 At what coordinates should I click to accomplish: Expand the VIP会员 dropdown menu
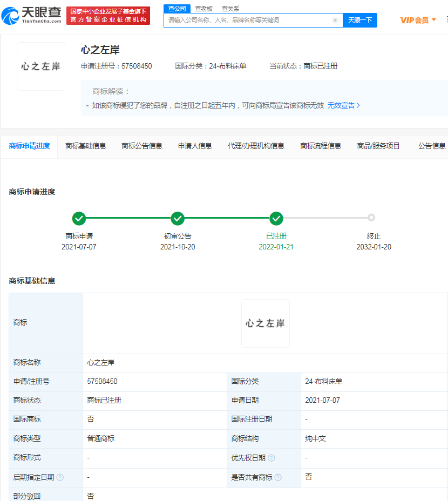click(x=418, y=20)
